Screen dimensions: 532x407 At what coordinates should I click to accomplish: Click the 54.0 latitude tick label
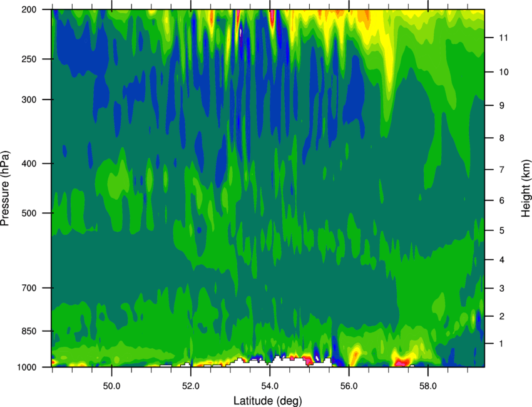click(270, 386)
